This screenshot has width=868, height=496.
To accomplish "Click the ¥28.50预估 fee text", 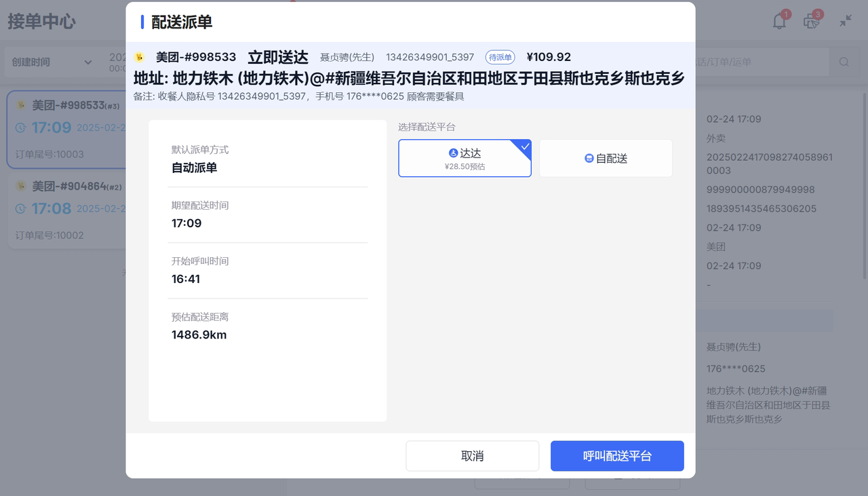I will 465,166.
